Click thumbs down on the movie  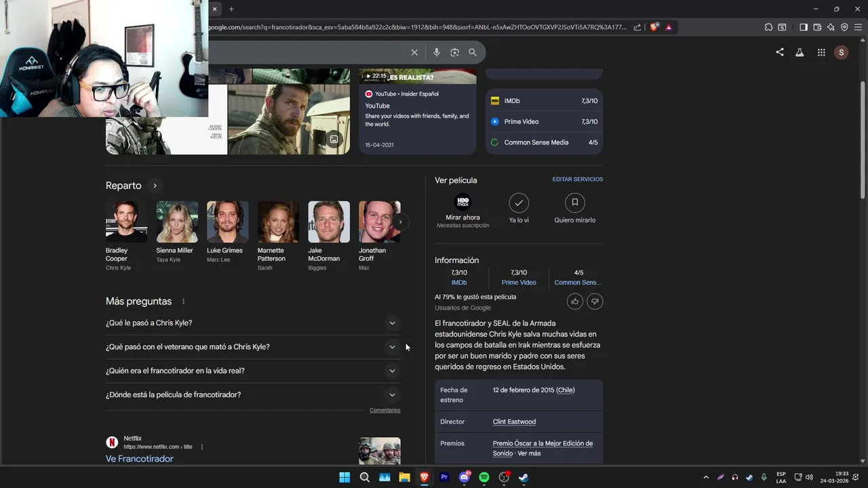coord(595,301)
